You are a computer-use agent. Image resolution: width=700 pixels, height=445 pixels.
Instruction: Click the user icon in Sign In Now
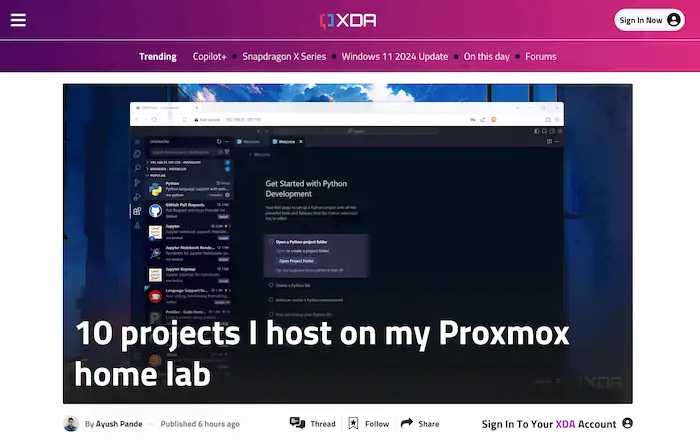(x=674, y=20)
